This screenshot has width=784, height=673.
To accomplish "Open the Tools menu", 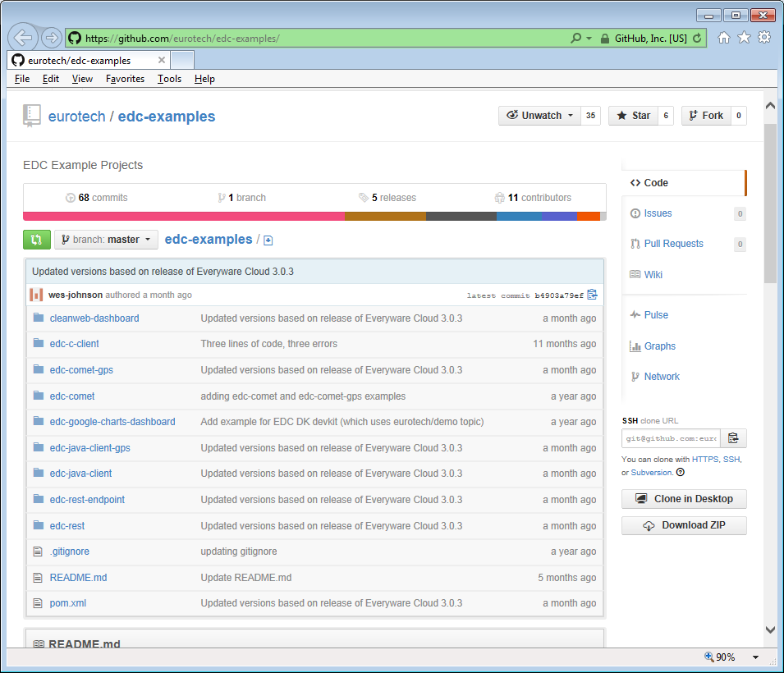I will point(169,79).
